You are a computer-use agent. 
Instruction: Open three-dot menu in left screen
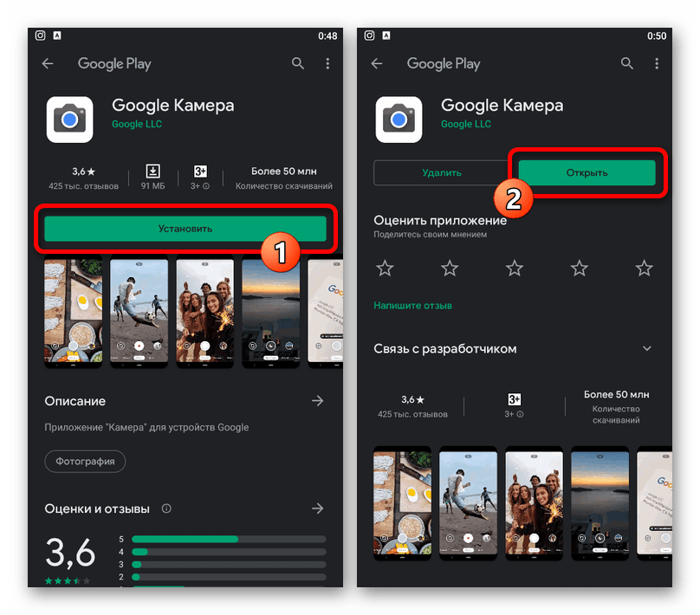coord(327,64)
